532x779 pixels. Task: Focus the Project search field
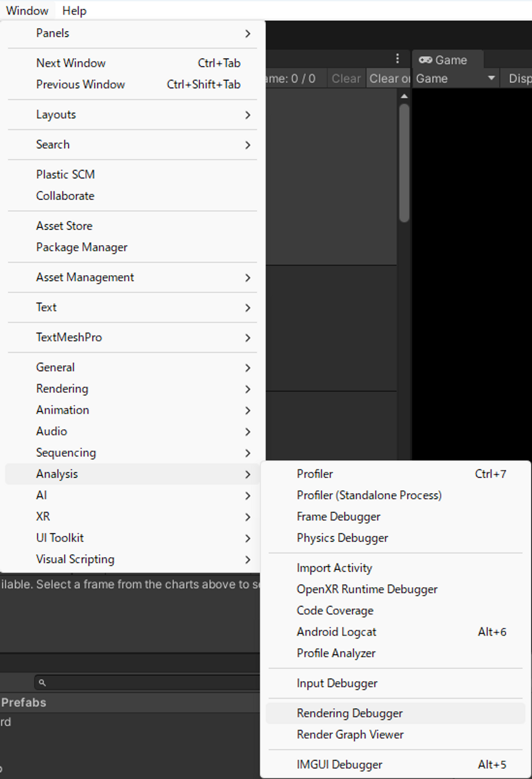148,682
